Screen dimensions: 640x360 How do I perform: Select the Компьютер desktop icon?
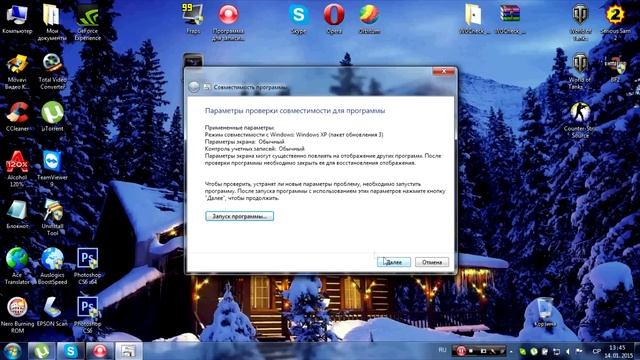pyautogui.click(x=17, y=19)
